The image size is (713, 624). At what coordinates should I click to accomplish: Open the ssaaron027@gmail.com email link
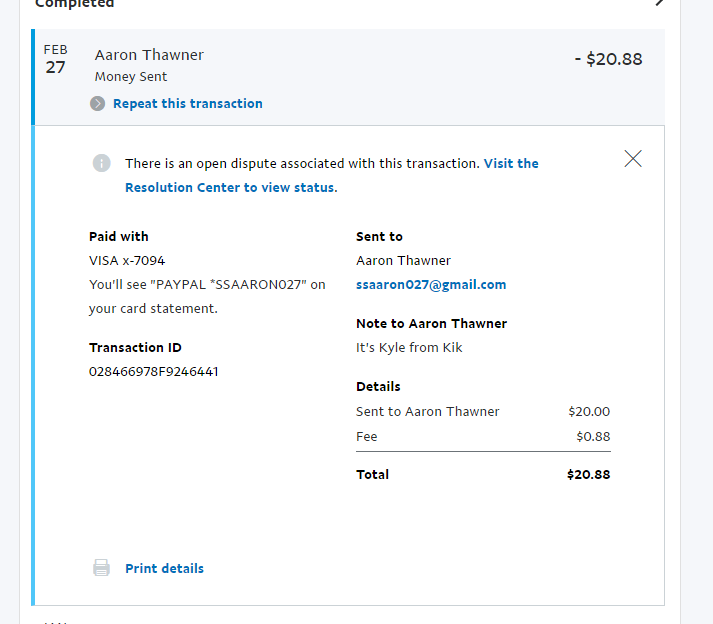click(431, 284)
